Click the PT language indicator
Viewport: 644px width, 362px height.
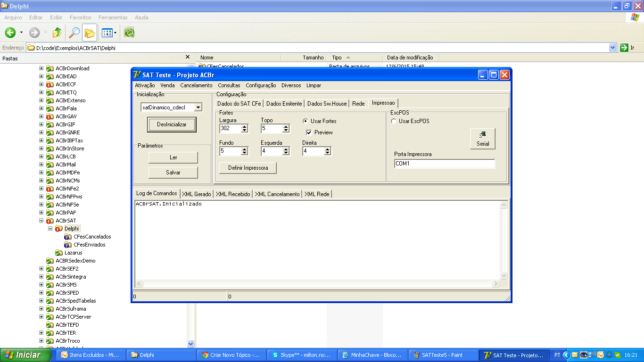(557, 355)
